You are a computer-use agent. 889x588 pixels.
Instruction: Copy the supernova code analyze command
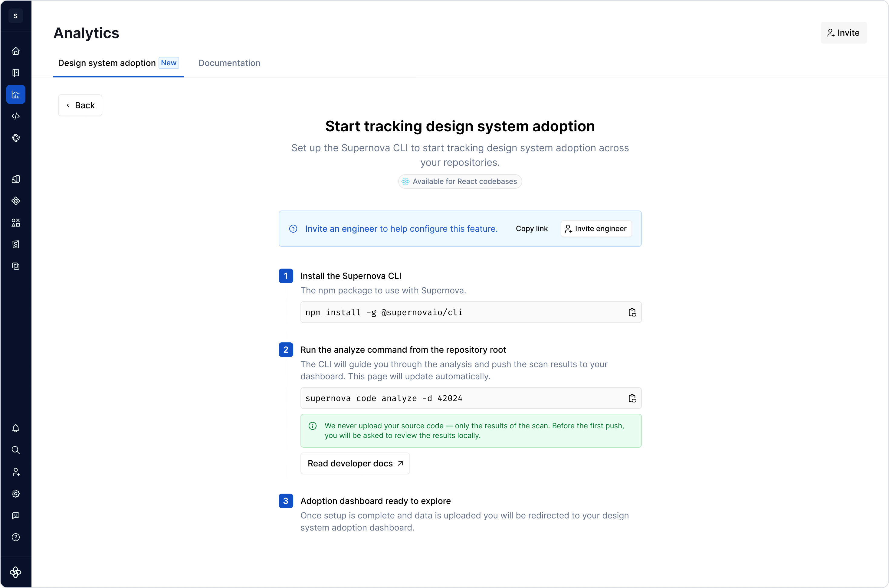point(632,398)
